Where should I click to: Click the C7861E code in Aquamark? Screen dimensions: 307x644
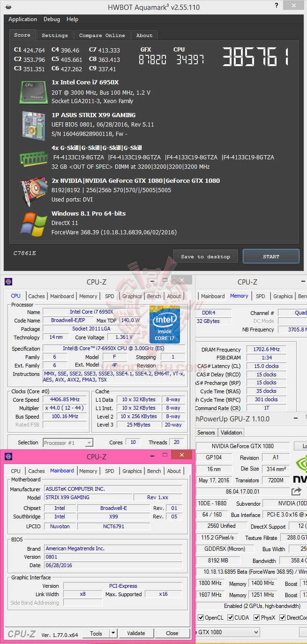(24, 253)
